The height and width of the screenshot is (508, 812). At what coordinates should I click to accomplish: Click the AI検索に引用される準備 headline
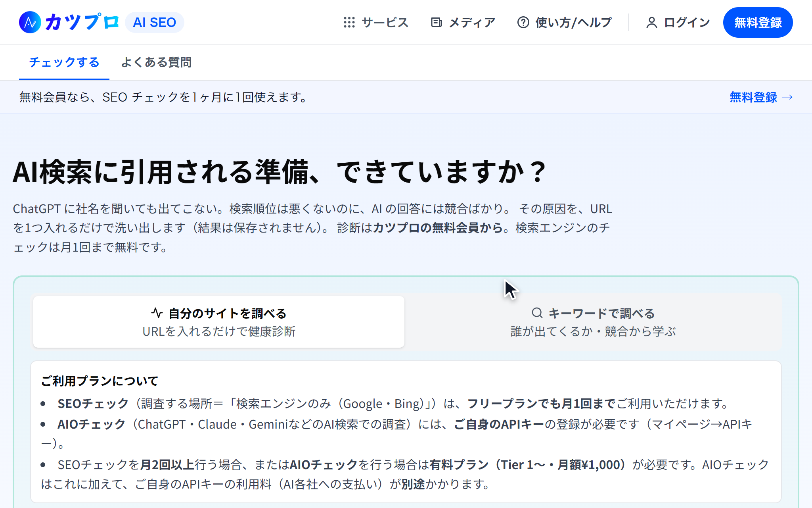click(280, 172)
